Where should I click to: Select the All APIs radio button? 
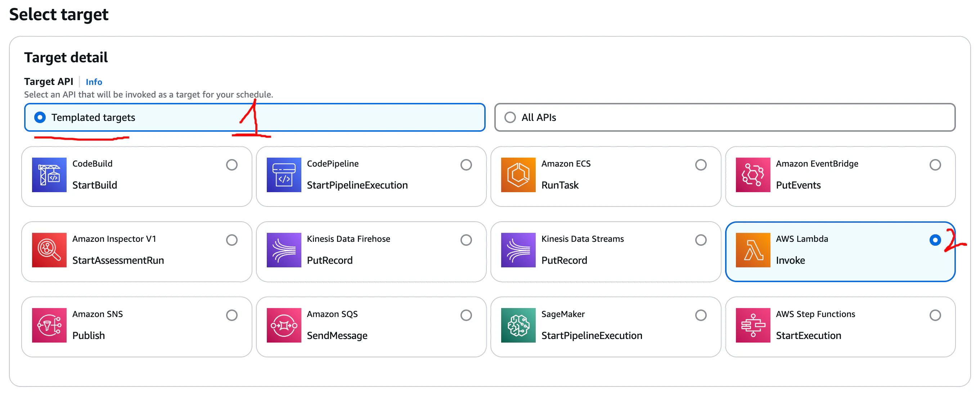tap(510, 117)
